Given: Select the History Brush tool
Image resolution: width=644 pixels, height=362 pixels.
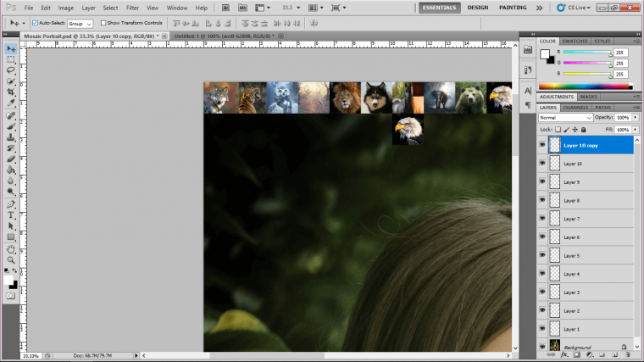Looking at the screenshot, I should click(x=11, y=148).
